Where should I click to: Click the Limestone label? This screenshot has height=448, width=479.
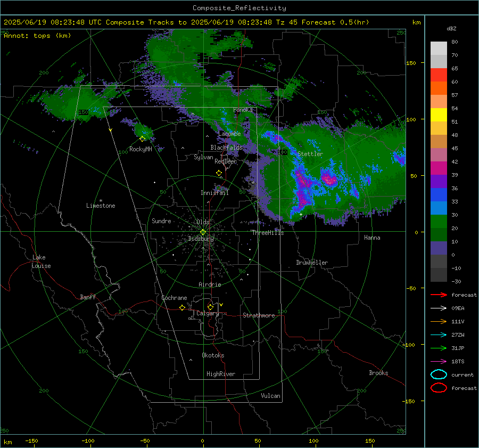click(x=101, y=206)
